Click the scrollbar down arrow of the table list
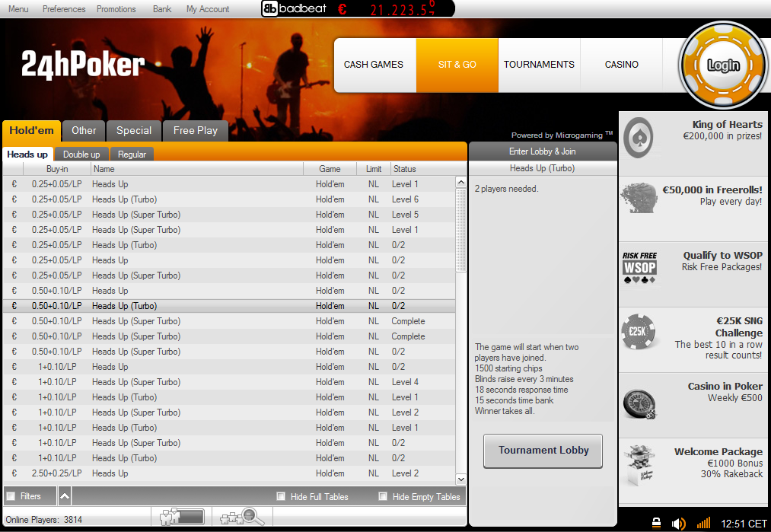The image size is (771, 532). [460, 479]
